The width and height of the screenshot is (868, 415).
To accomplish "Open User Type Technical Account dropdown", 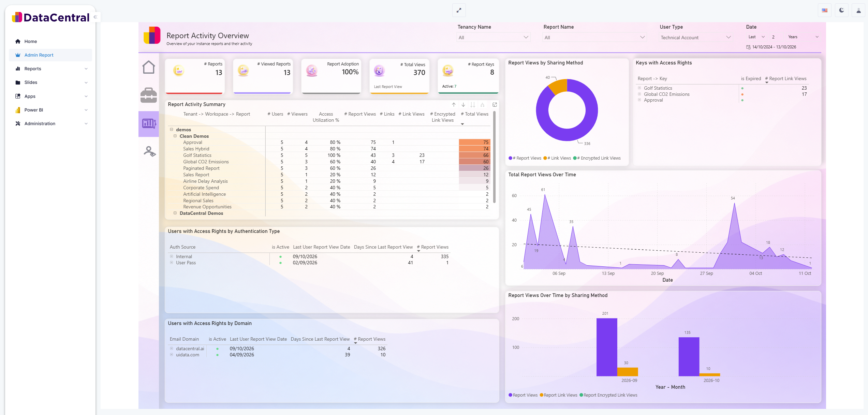I will point(695,38).
